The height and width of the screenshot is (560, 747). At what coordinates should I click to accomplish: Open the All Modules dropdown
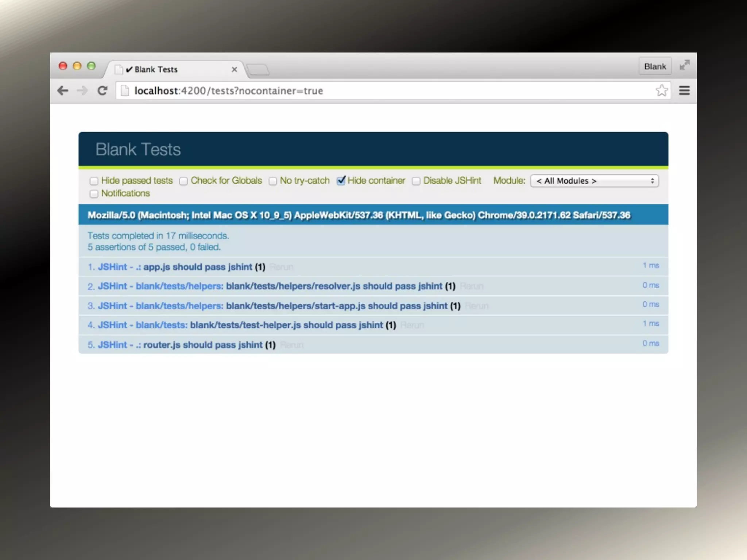(594, 181)
